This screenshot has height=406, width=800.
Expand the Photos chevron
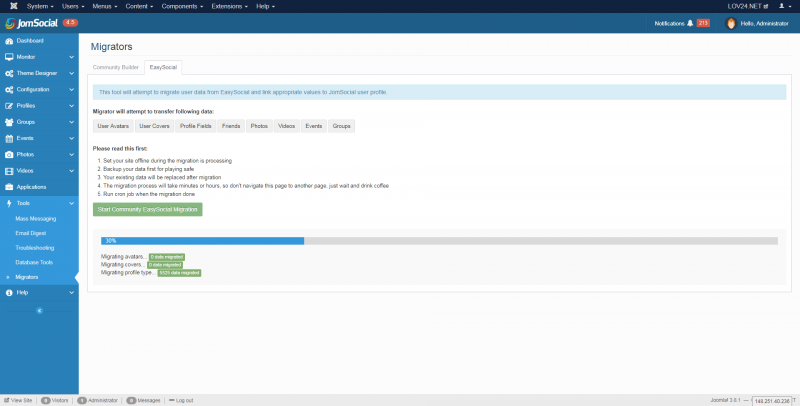(x=71, y=155)
